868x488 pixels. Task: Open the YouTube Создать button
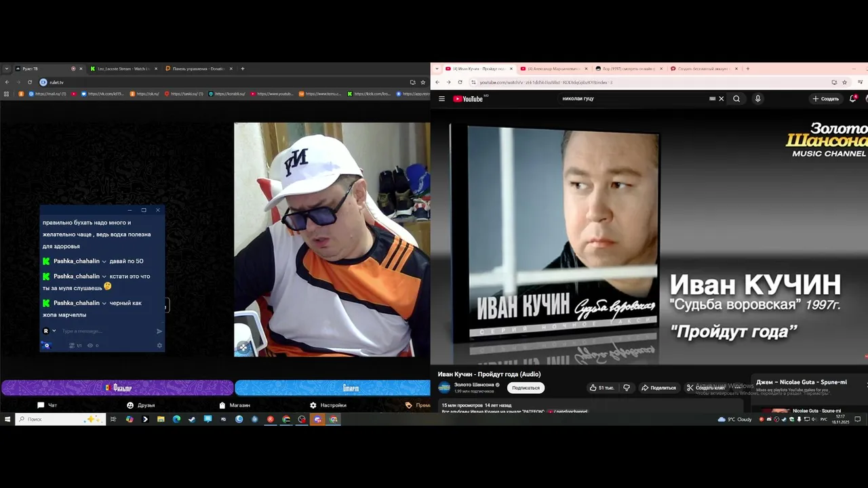click(x=826, y=99)
